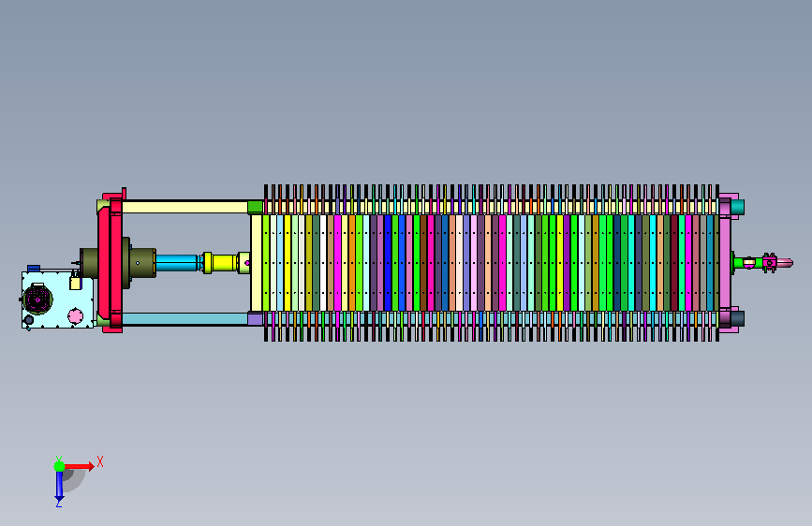Screen dimensions: 812x526
Task: Click the red X axis arrow of the triad
Action: click(80, 466)
